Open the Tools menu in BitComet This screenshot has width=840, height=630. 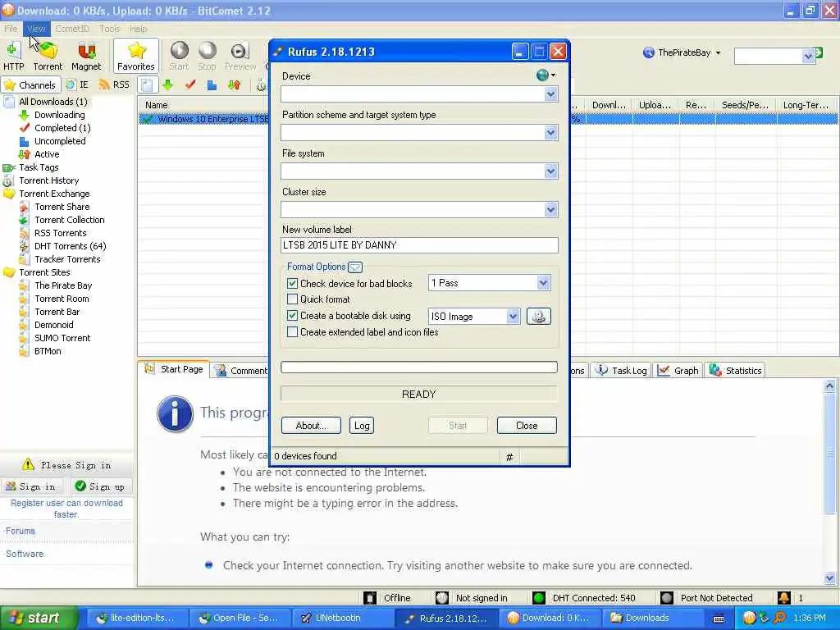110,29
